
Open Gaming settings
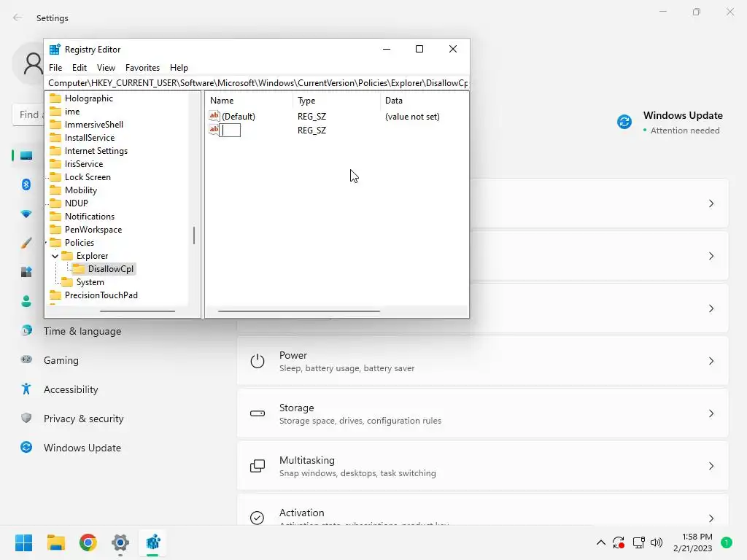pyautogui.click(x=61, y=360)
